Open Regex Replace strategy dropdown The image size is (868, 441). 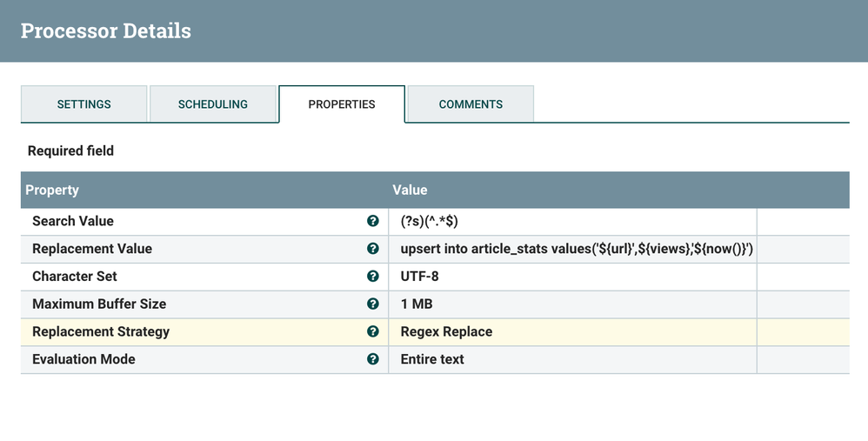pyautogui.click(x=571, y=331)
